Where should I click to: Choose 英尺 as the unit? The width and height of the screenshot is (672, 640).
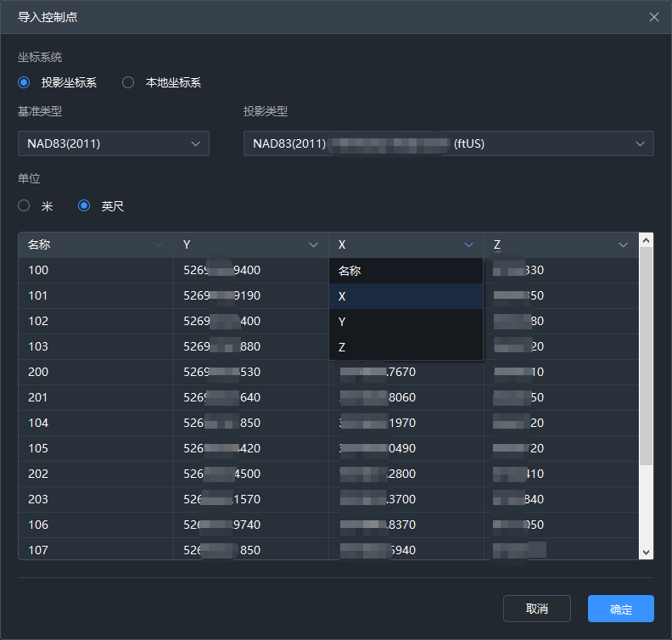point(84,205)
